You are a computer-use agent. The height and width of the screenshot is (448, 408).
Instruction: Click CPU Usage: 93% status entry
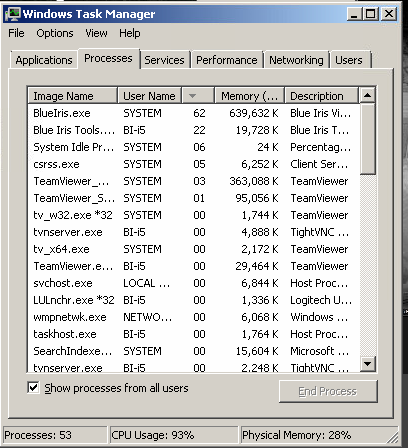(x=153, y=435)
